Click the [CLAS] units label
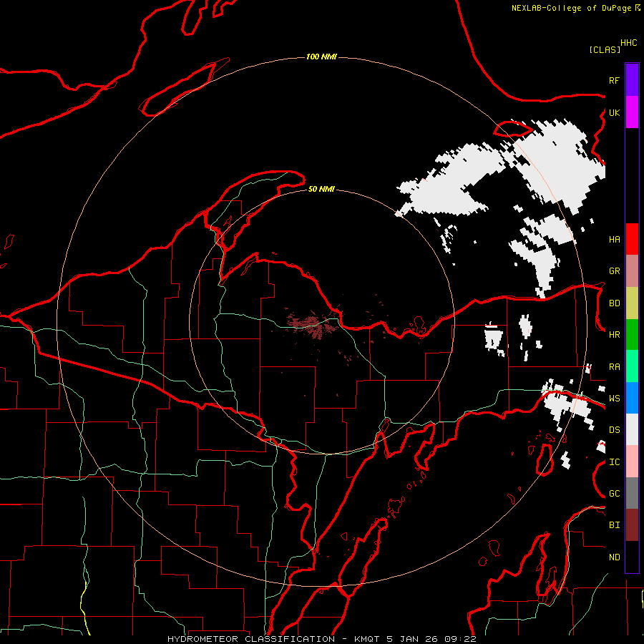 (605, 49)
